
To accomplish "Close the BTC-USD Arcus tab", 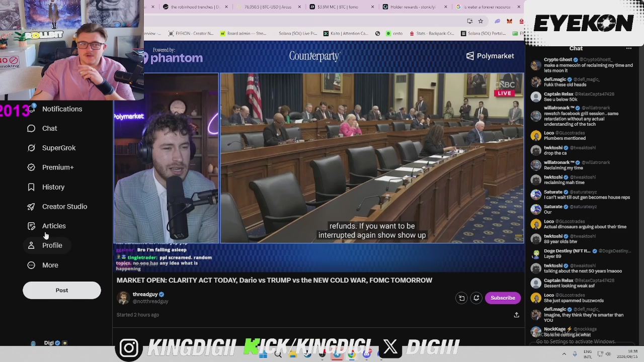I will click(299, 7).
